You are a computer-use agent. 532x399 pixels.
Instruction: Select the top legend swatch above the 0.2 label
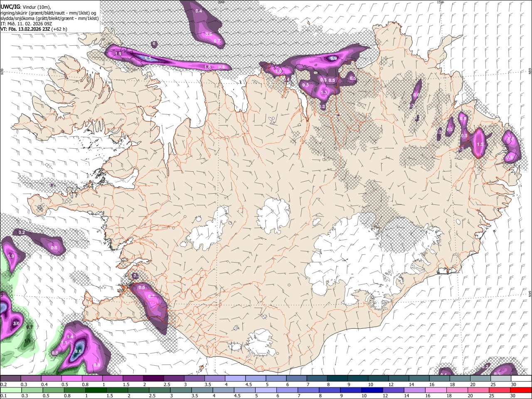10,379
